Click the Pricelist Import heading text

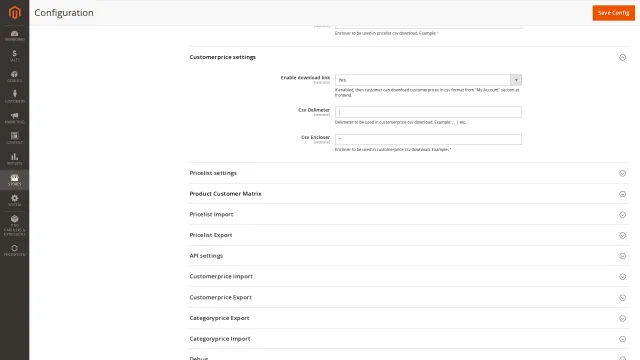click(211, 214)
